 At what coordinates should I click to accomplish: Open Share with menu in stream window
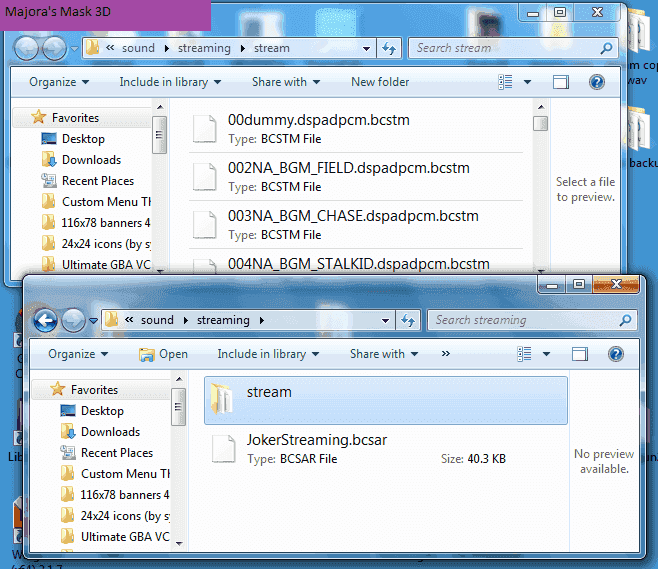[286, 82]
